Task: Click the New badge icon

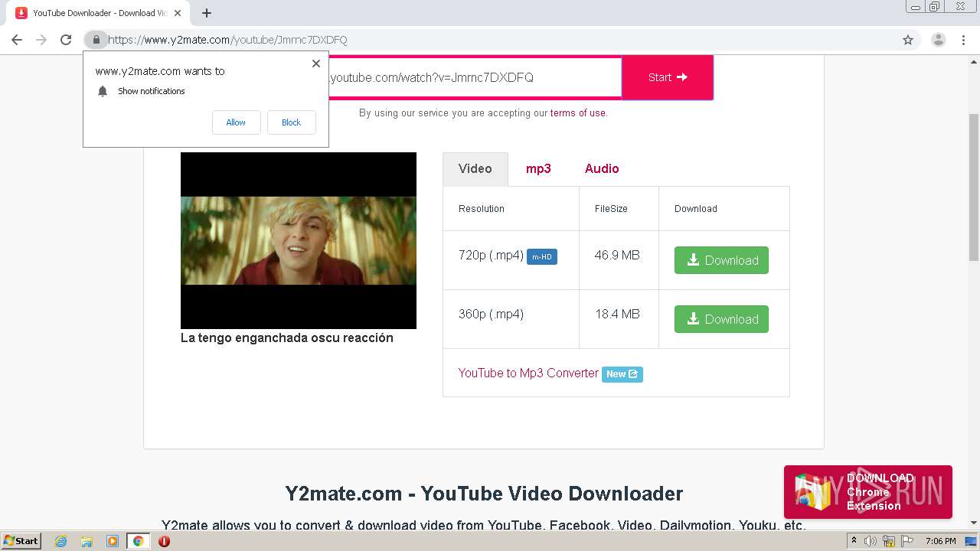Action: pyautogui.click(x=622, y=374)
